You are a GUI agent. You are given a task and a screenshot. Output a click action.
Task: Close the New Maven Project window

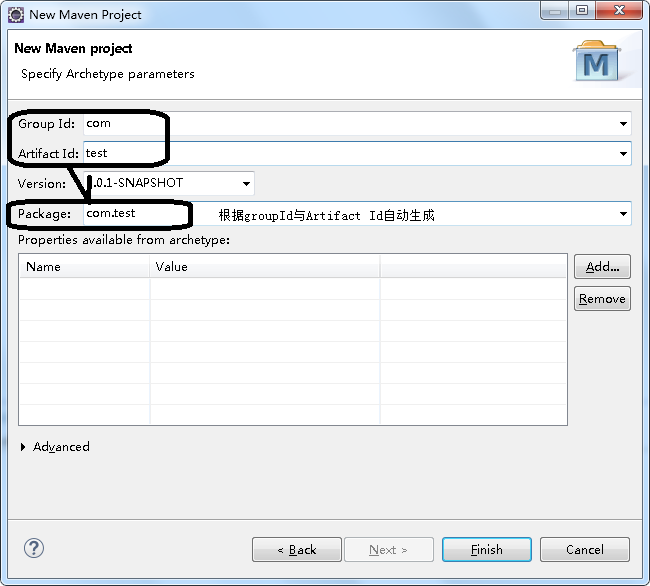pyautogui.click(x=619, y=10)
